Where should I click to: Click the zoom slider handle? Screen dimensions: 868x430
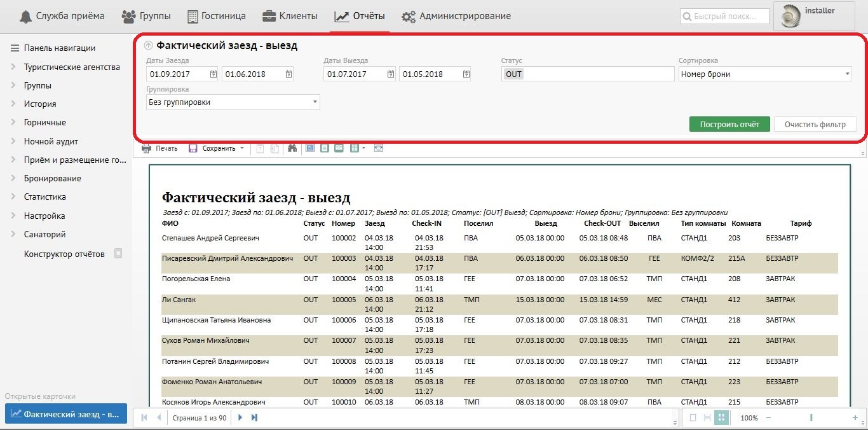pos(811,418)
